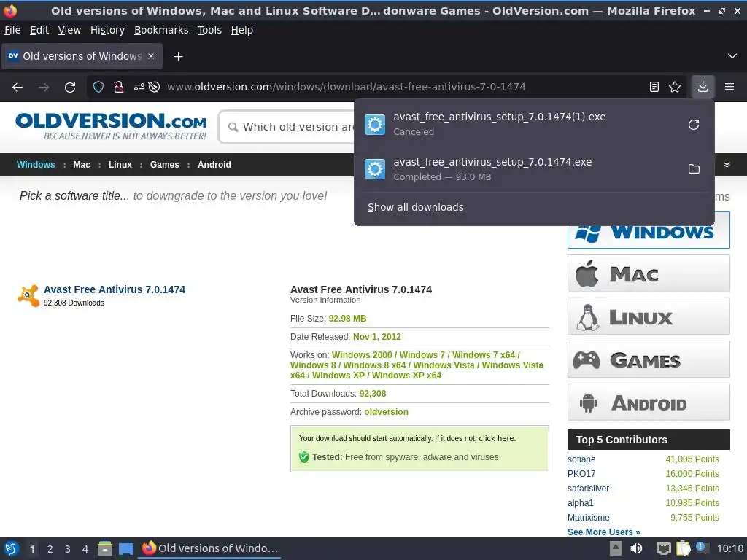The width and height of the screenshot is (747, 560).
Task: Close the Old versions of Windows tab
Action: [151, 56]
